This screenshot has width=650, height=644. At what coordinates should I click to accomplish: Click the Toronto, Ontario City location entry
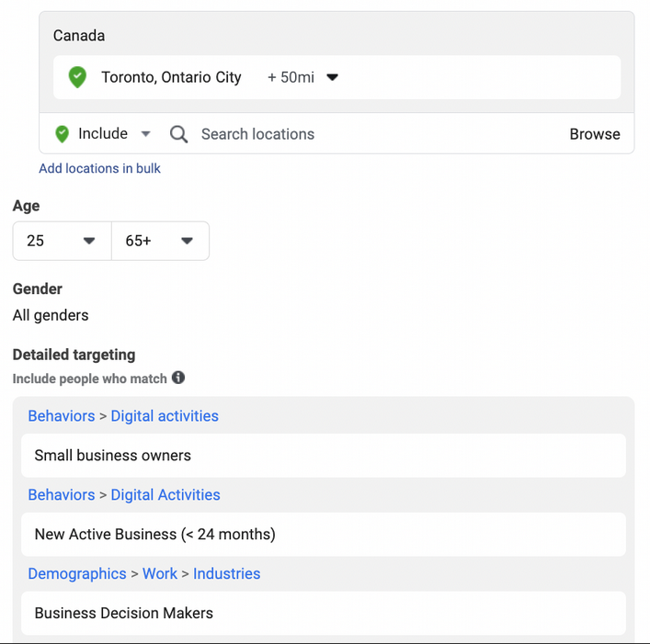pos(171,78)
